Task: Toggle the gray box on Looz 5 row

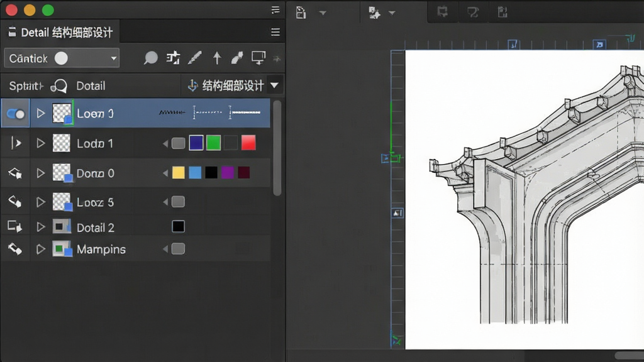Action: tap(178, 202)
